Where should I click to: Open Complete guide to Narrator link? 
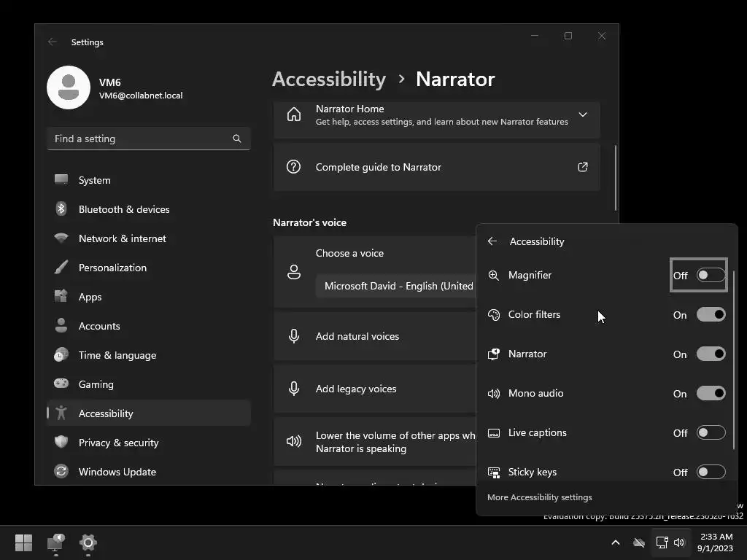[436, 167]
